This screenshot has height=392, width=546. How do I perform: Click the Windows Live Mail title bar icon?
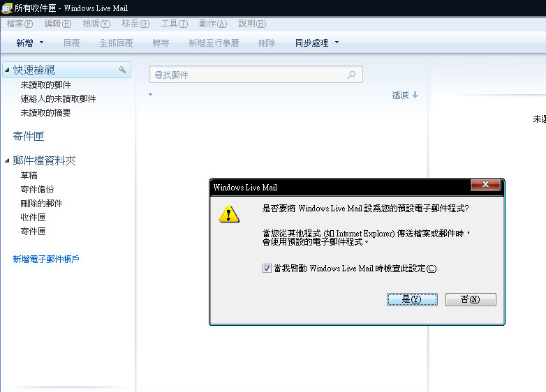6,8
